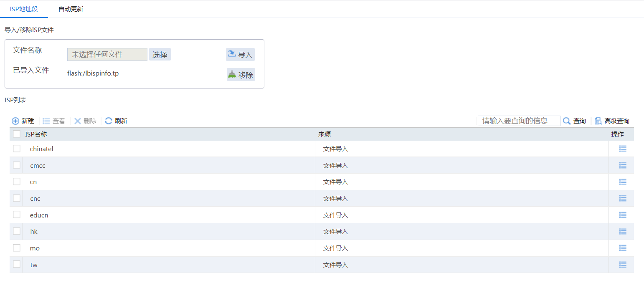Click the 移除 remove button
This screenshot has height=283, width=644.
click(x=241, y=75)
